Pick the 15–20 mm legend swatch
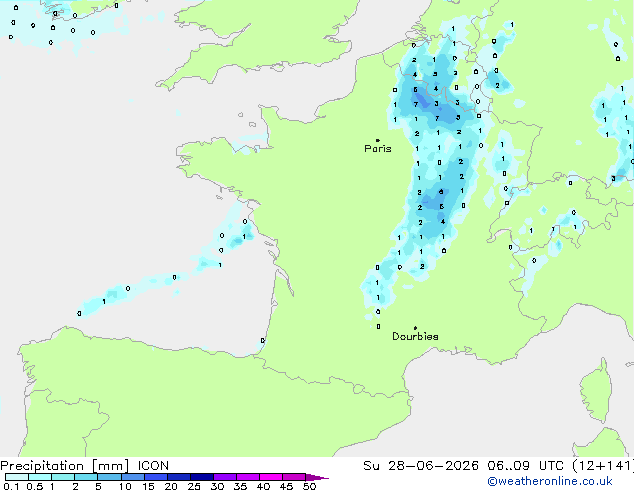This screenshot has width=634, height=490. tap(155, 477)
